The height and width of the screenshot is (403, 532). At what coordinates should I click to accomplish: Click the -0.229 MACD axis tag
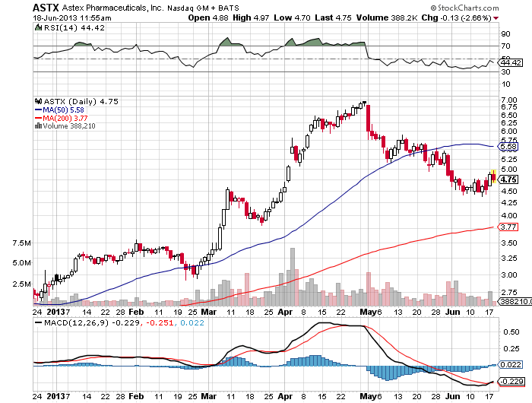511,382
